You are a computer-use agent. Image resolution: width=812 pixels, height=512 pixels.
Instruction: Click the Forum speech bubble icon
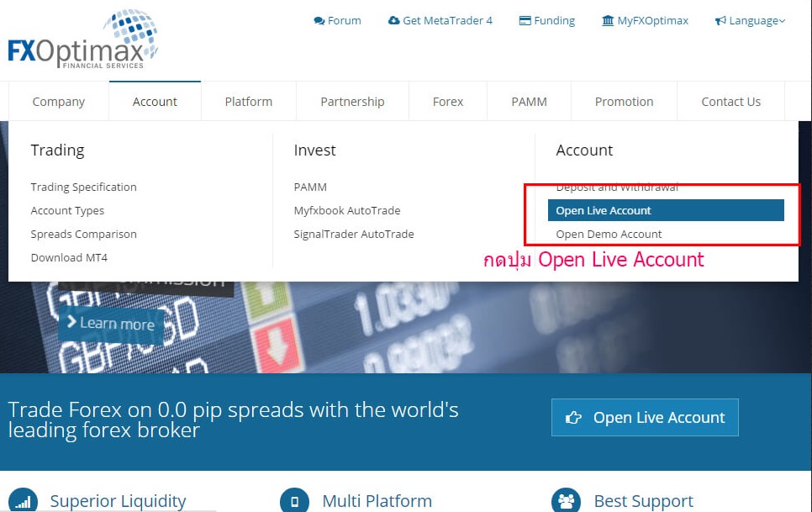click(x=319, y=21)
